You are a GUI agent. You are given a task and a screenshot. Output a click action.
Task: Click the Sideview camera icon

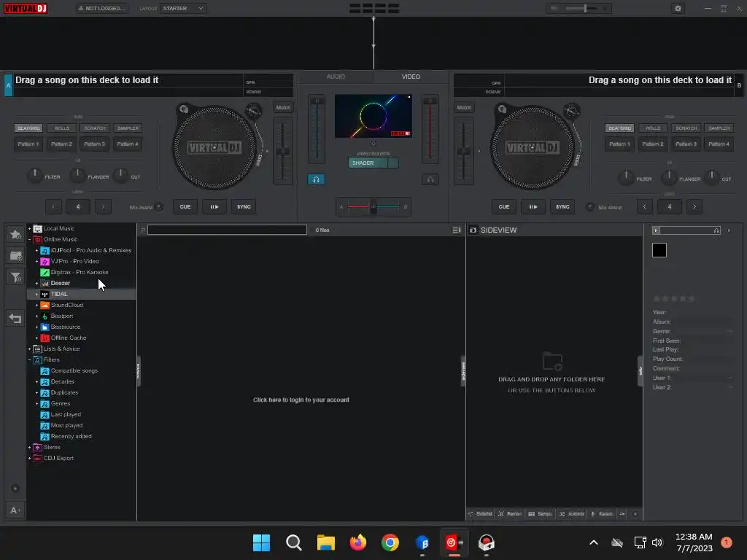pos(473,230)
